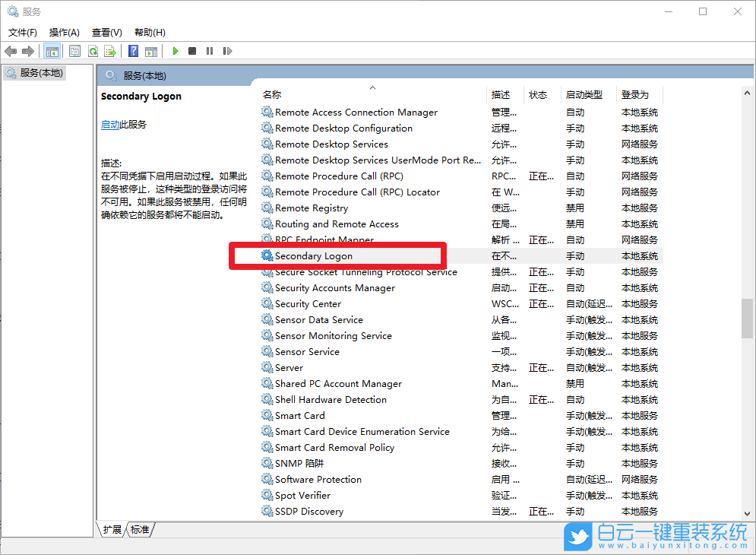Image resolution: width=756 pixels, height=555 pixels.
Task: Click the Back navigation arrow icon
Action: (10, 51)
